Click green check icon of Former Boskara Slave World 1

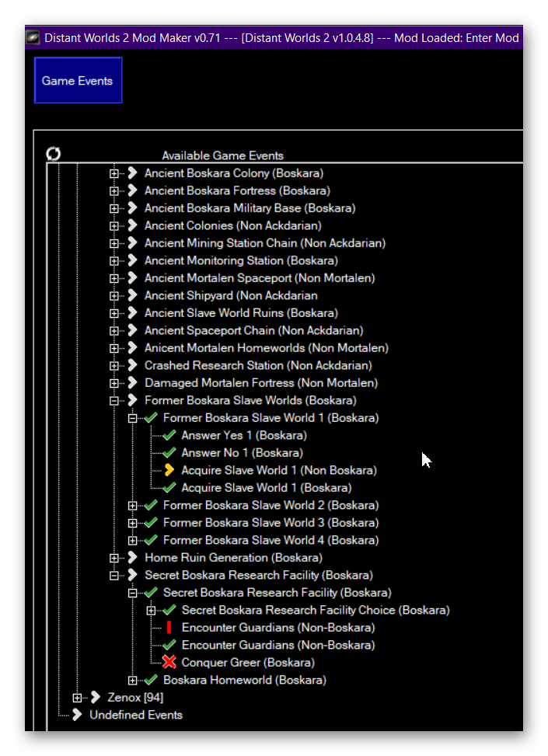(x=151, y=417)
